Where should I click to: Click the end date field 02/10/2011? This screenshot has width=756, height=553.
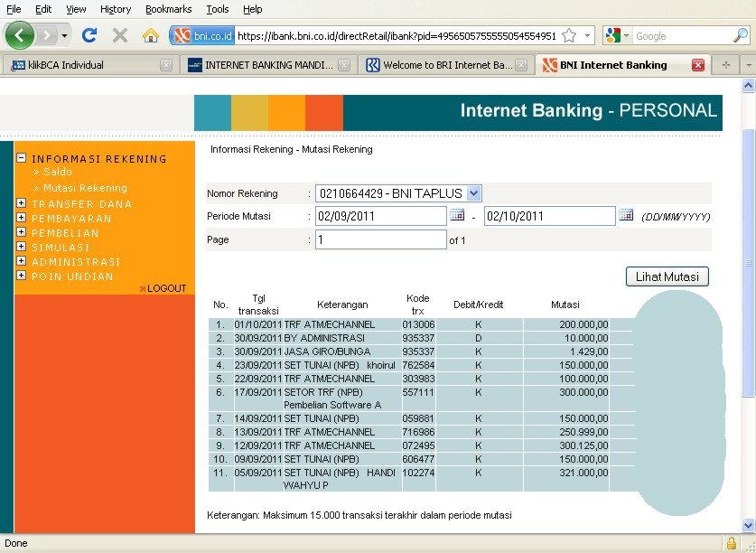(x=550, y=216)
